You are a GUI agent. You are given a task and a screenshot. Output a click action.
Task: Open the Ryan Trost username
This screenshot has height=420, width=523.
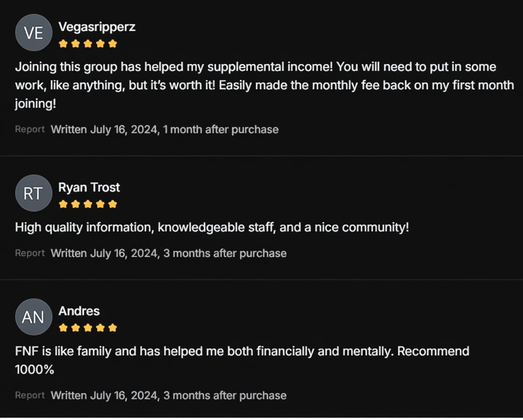89,187
